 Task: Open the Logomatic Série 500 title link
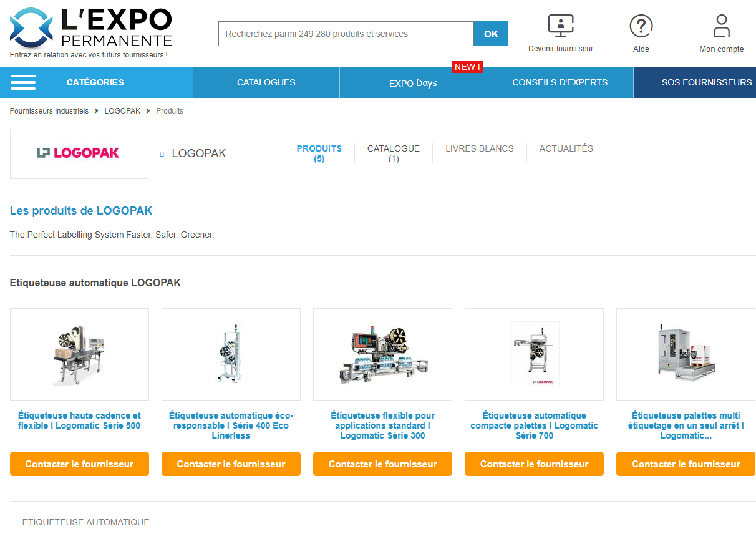79,420
